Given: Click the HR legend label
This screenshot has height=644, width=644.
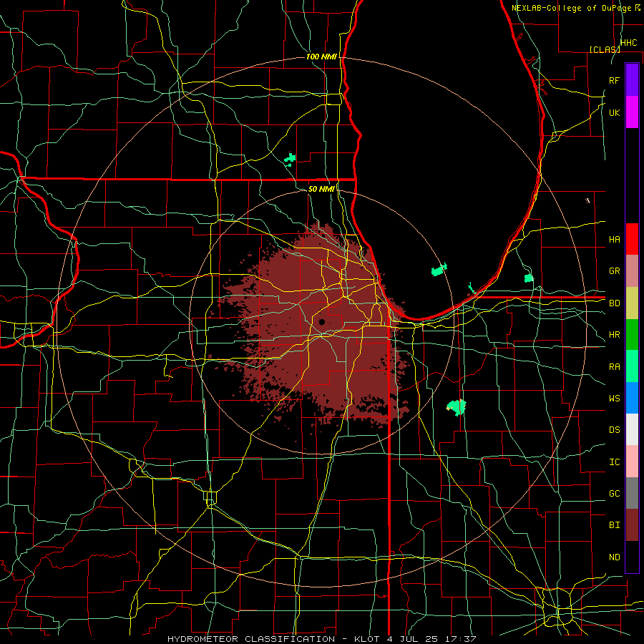Looking at the screenshot, I should [x=614, y=335].
